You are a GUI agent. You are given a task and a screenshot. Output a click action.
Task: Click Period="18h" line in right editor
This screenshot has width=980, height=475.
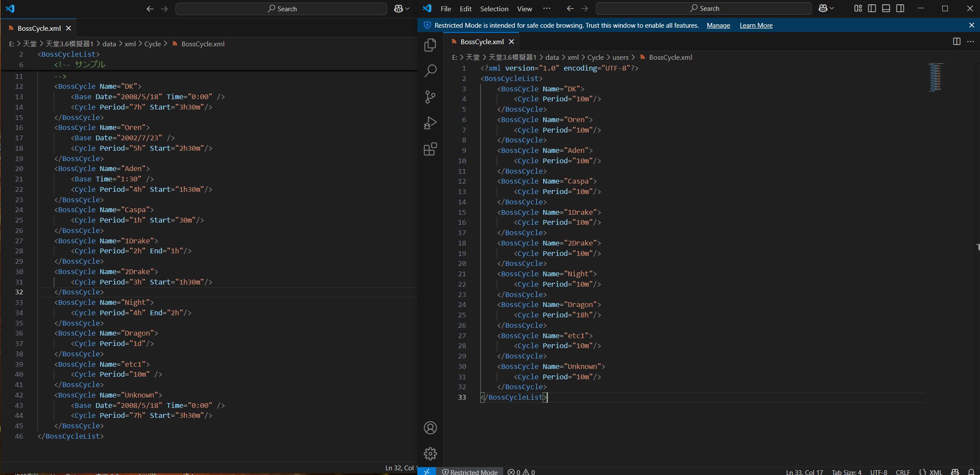pos(557,315)
